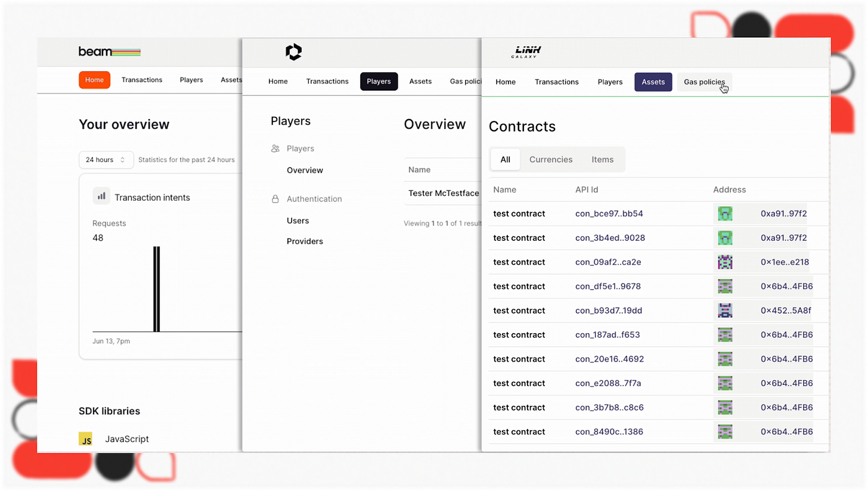Open Transactions in the middle window
The width and height of the screenshot is (868, 491).
click(x=327, y=82)
